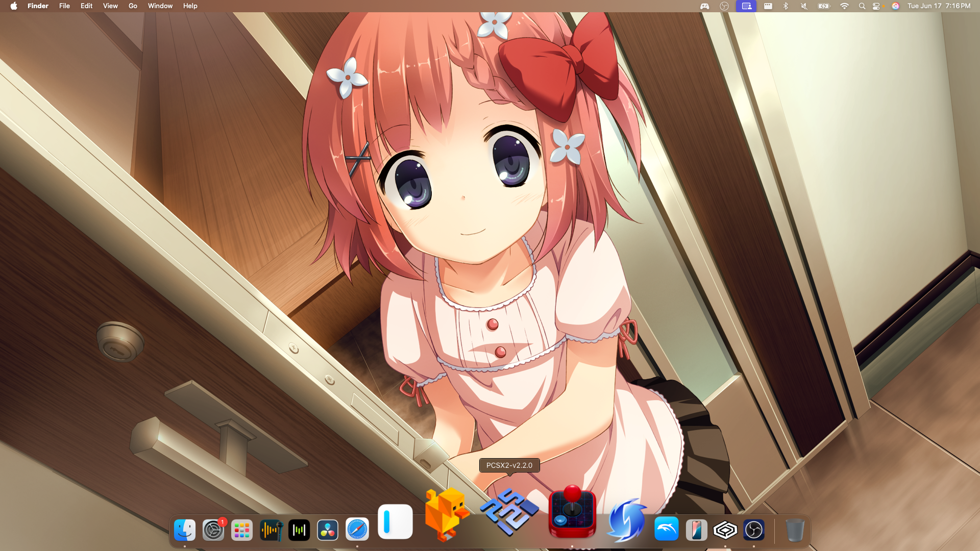Open Launchpad in the Dock

242,531
